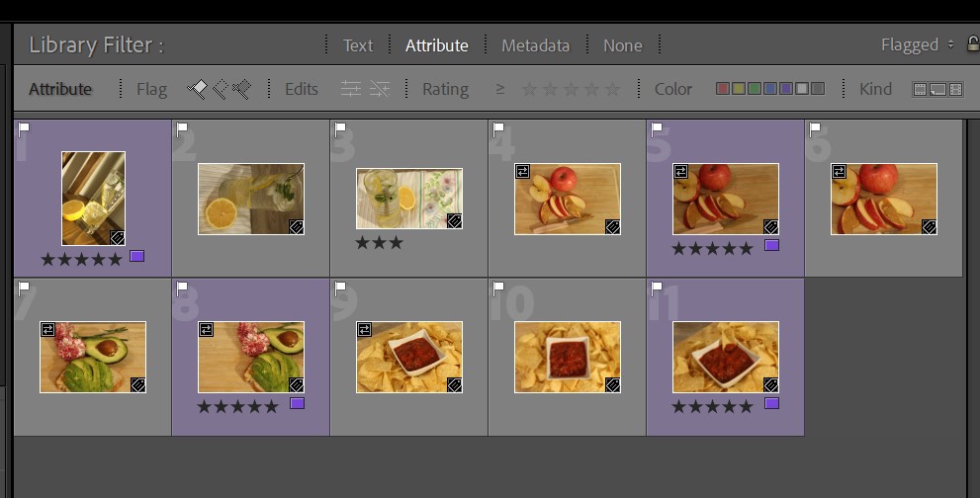Set rating filter to five stars

(613, 89)
